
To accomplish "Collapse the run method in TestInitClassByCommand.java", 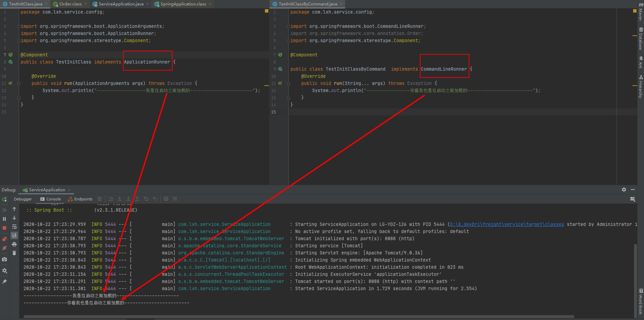I will pyautogui.click(x=288, y=83).
